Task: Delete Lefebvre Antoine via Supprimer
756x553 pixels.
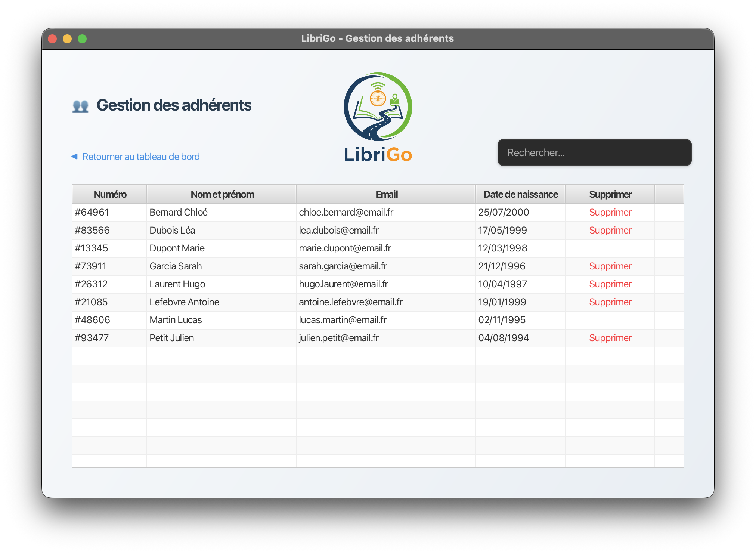Action: 610,302
